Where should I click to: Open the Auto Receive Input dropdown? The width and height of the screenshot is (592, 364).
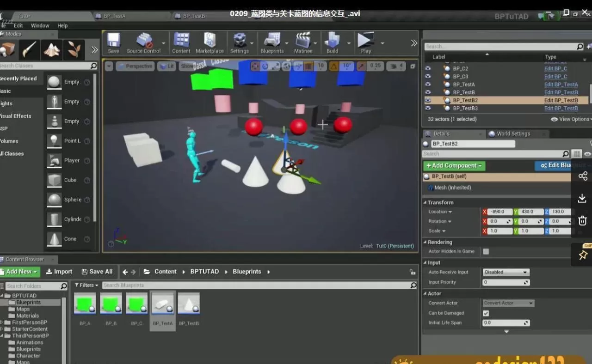pos(506,272)
